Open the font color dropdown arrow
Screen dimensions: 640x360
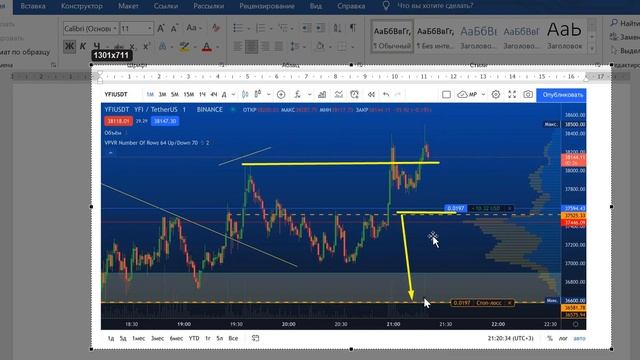(218, 47)
